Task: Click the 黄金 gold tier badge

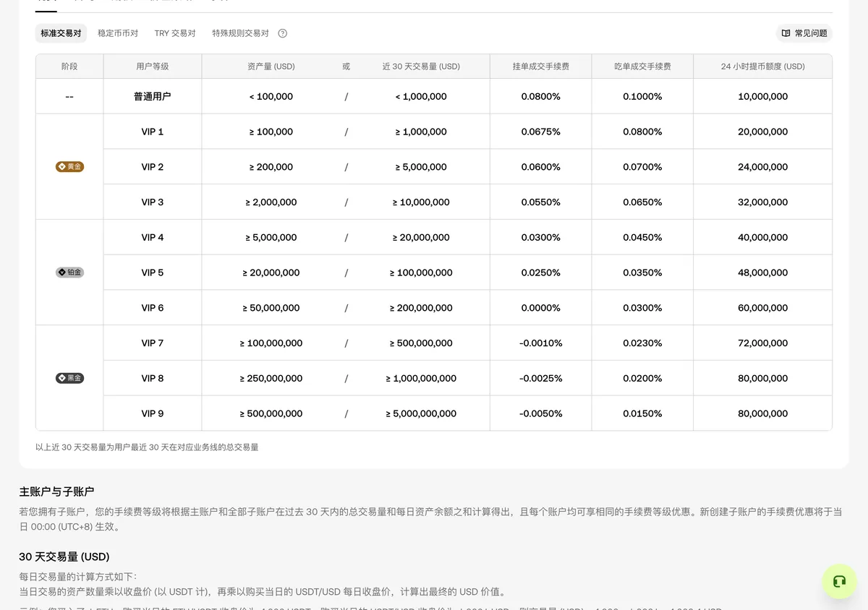Action: click(x=69, y=167)
